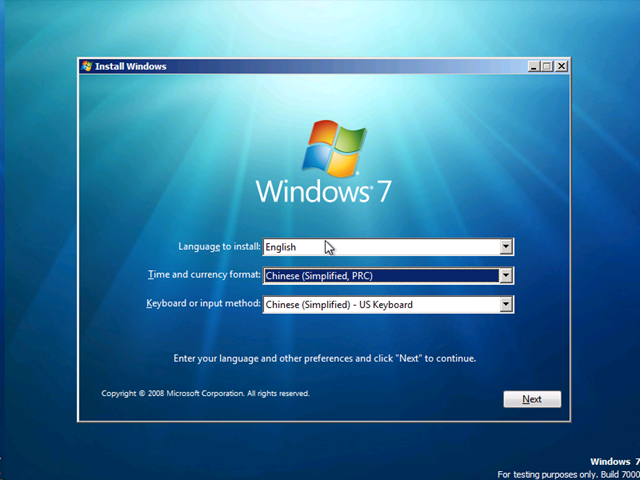Click the Microsoft Corporation copyright notice
This screenshot has width=640, height=480.
(205, 393)
